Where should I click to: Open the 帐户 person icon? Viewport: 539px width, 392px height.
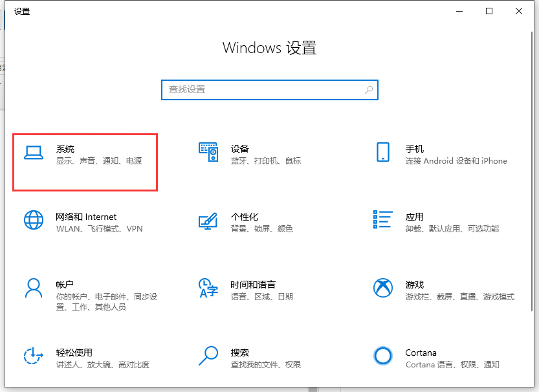[x=34, y=288]
